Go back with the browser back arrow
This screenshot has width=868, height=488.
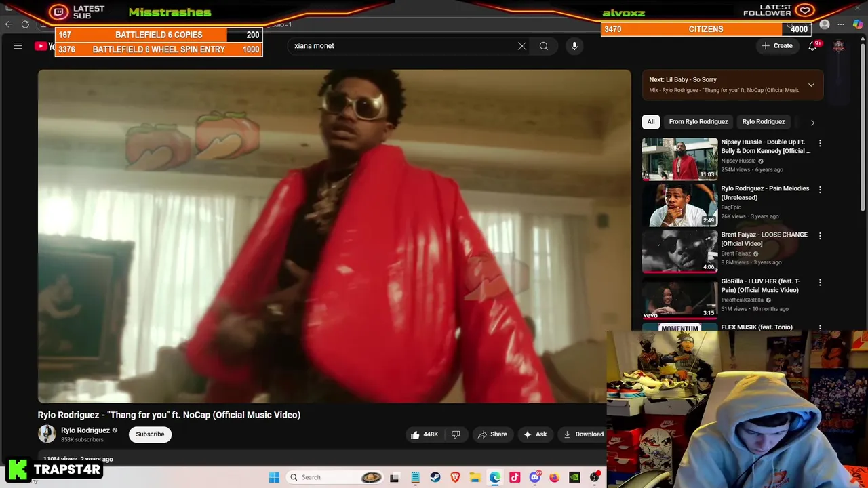pyautogui.click(x=8, y=24)
